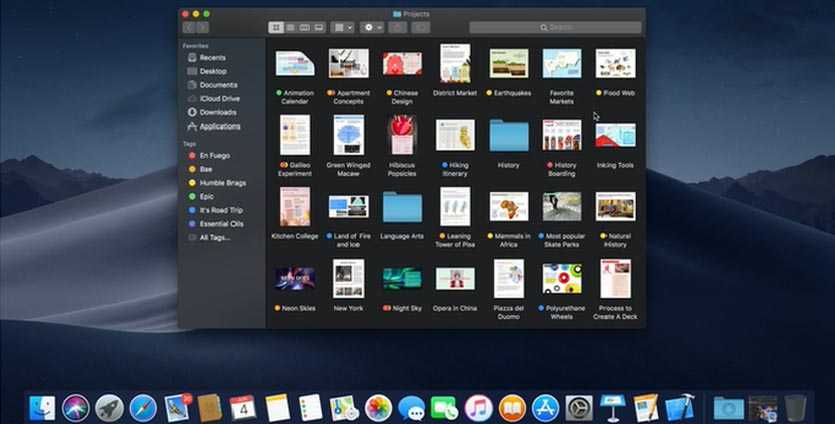
Task: Switch to gallery view mode
Action: coord(319,28)
